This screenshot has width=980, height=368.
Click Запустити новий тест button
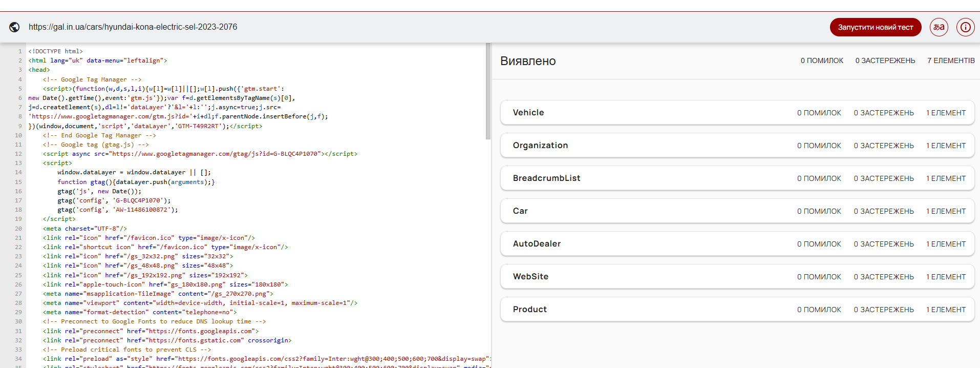tap(876, 27)
